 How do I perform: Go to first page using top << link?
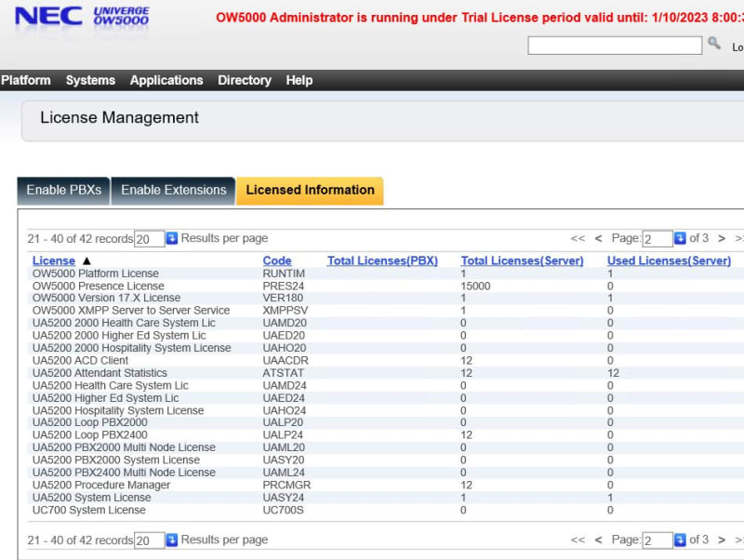click(x=578, y=238)
